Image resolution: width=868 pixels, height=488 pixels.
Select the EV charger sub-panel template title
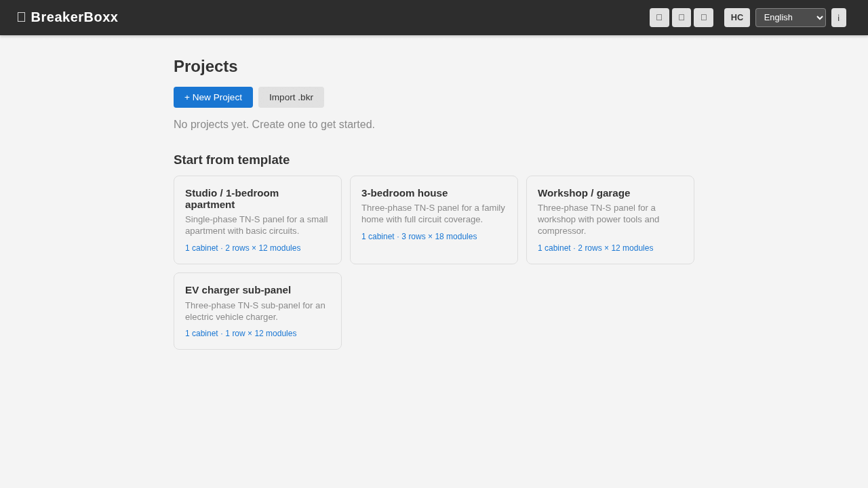(x=238, y=290)
